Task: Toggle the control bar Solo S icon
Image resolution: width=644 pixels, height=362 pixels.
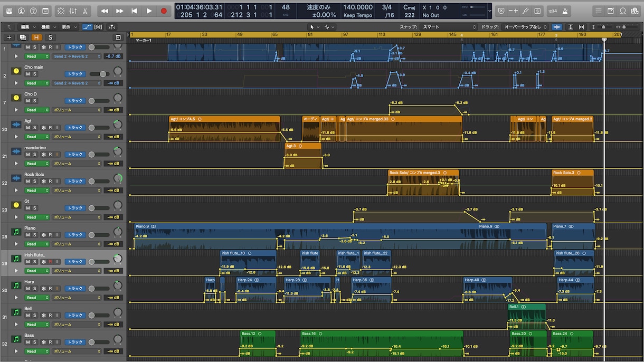Action: (x=537, y=11)
